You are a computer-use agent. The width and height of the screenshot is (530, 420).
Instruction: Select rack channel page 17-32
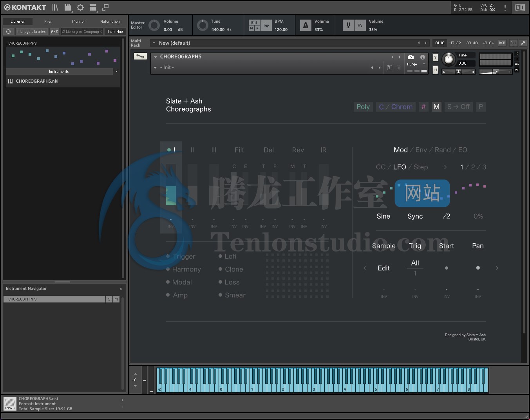click(456, 43)
